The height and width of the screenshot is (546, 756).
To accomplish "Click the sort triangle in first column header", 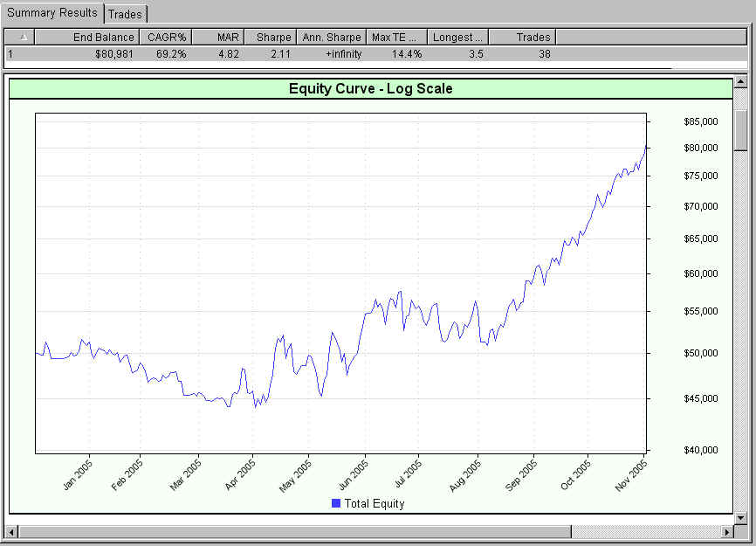I will point(22,37).
